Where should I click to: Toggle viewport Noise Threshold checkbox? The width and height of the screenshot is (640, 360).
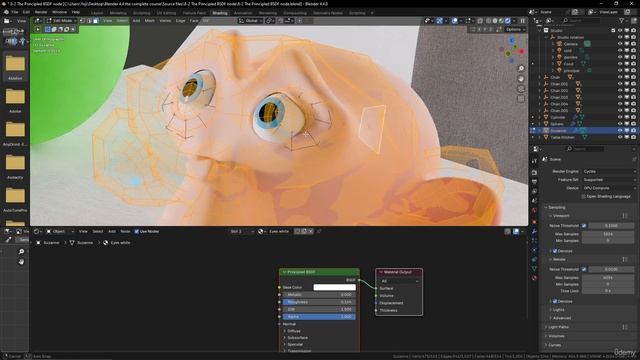584,226
